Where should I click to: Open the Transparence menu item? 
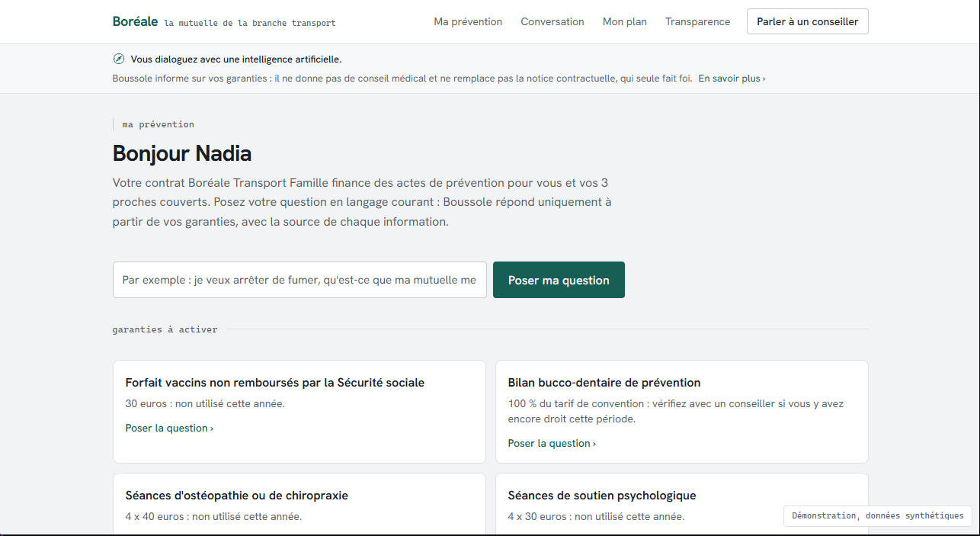pos(697,21)
